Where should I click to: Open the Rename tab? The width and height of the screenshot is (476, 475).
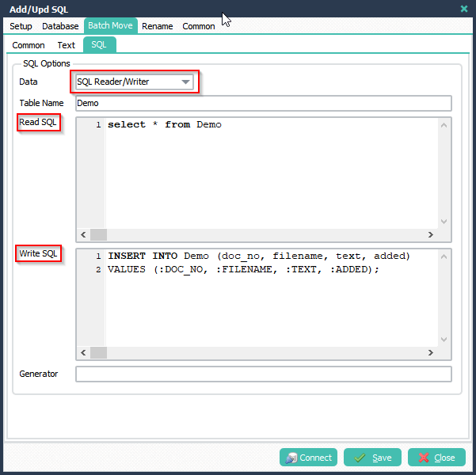(158, 26)
